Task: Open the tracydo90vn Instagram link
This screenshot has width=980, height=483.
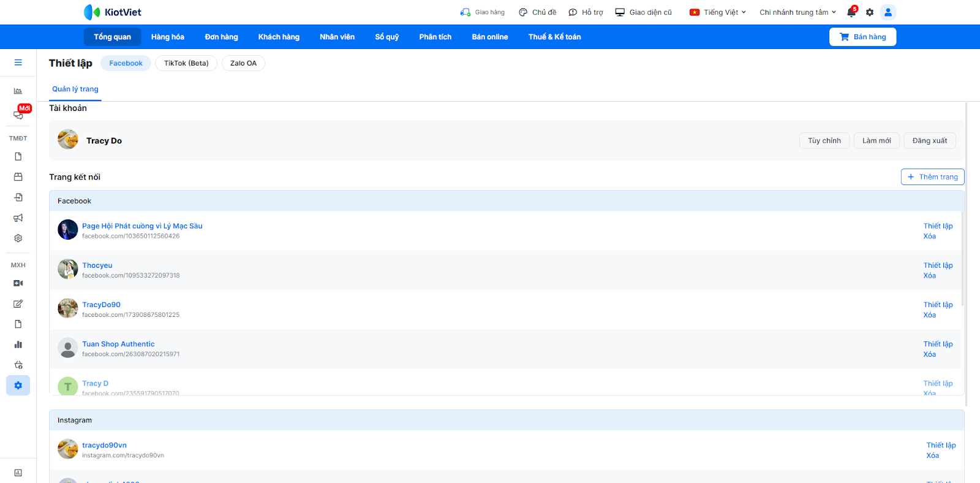Action: click(x=105, y=446)
